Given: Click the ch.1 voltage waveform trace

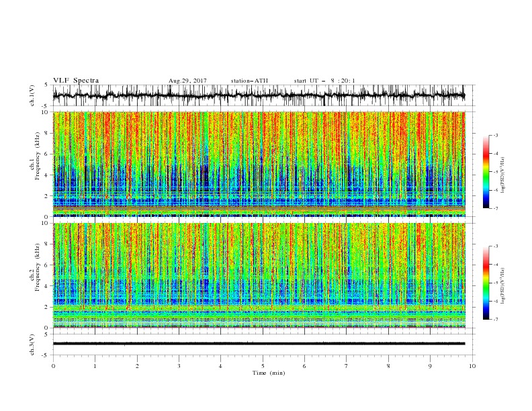Looking at the screenshot, I should (259, 95).
